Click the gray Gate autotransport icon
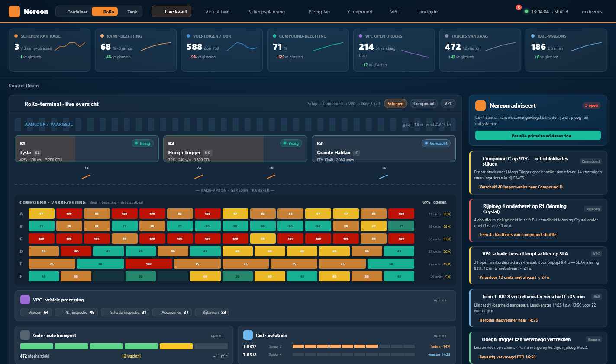Image resolution: width=616 pixels, height=364 pixels. (25, 335)
